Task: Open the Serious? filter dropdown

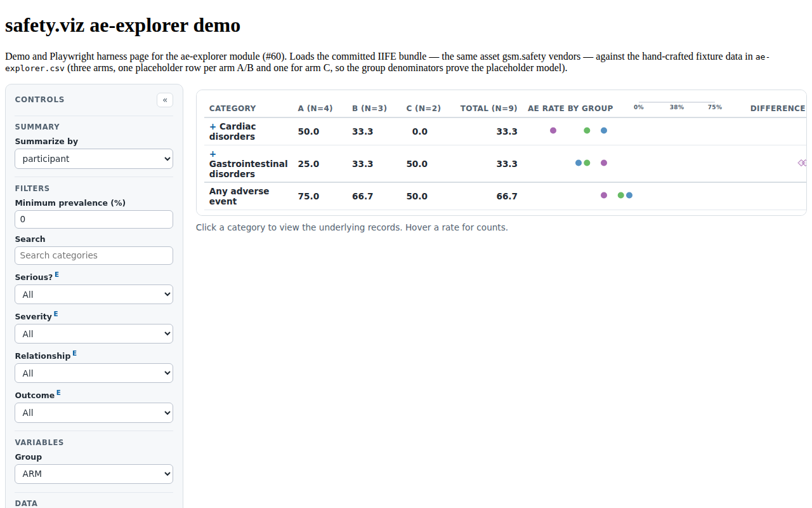Action: click(x=94, y=295)
